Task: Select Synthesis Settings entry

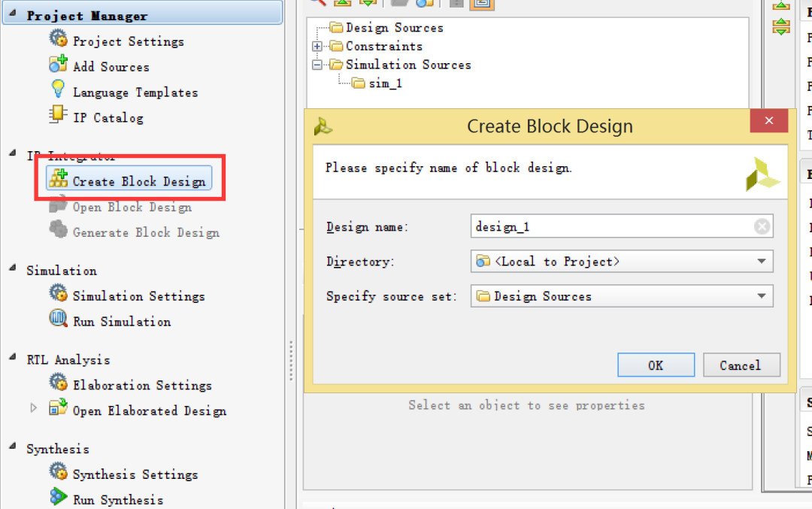Action: coord(135,474)
